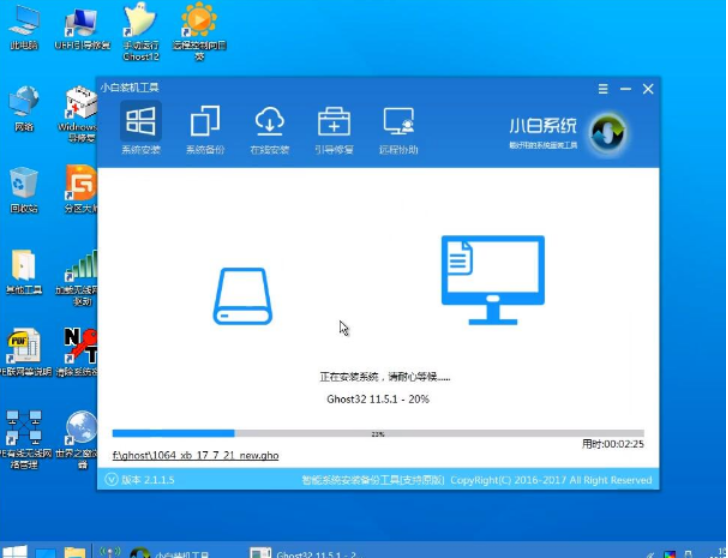Viewport: 728px width, 558px height.
Task: Open the green signal bars wireless driver shortcut
Action: click(78, 278)
